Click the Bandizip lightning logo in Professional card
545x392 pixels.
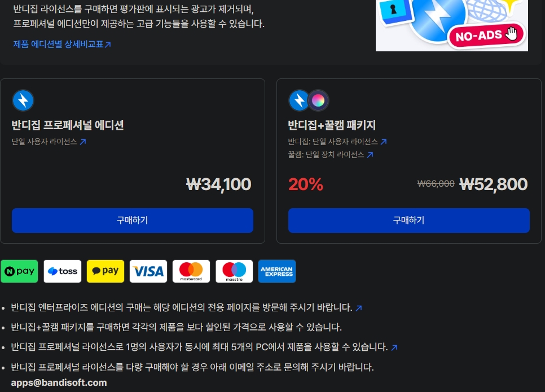[23, 100]
